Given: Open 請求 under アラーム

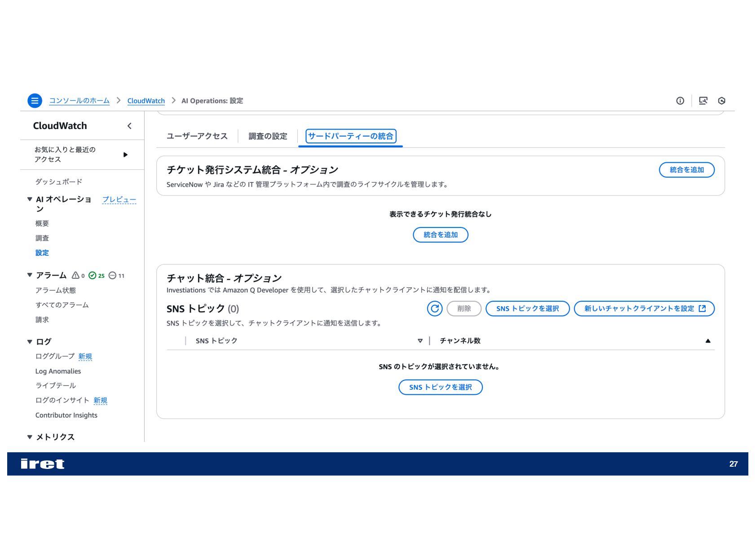Looking at the screenshot, I should pyautogui.click(x=42, y=320).
